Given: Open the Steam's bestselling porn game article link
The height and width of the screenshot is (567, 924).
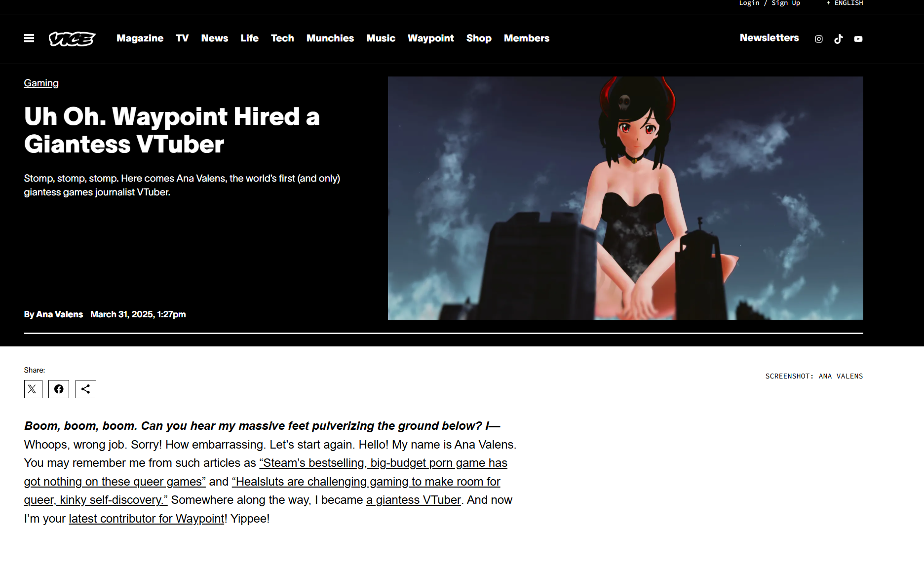Looking at the screenshot, I should [x=266, y=472].
